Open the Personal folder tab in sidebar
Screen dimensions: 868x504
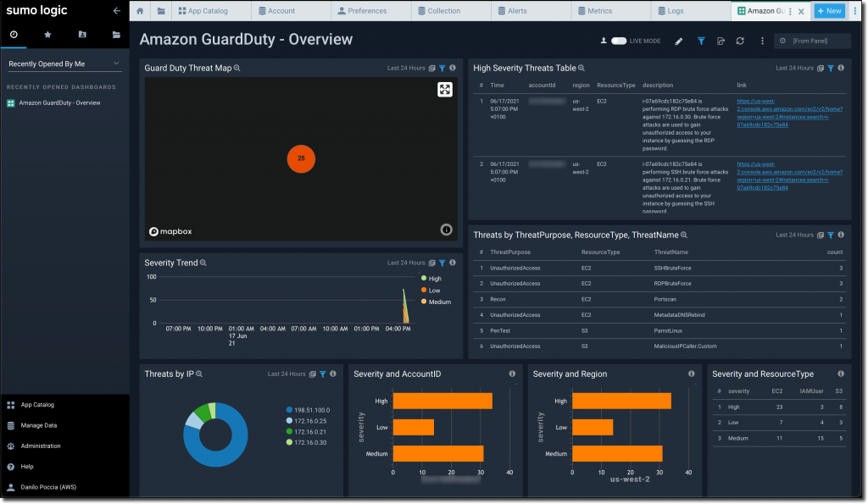point(82,34)
